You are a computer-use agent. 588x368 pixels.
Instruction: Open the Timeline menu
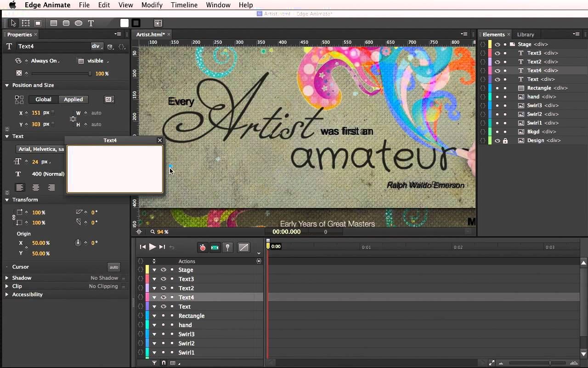[184, 5]
